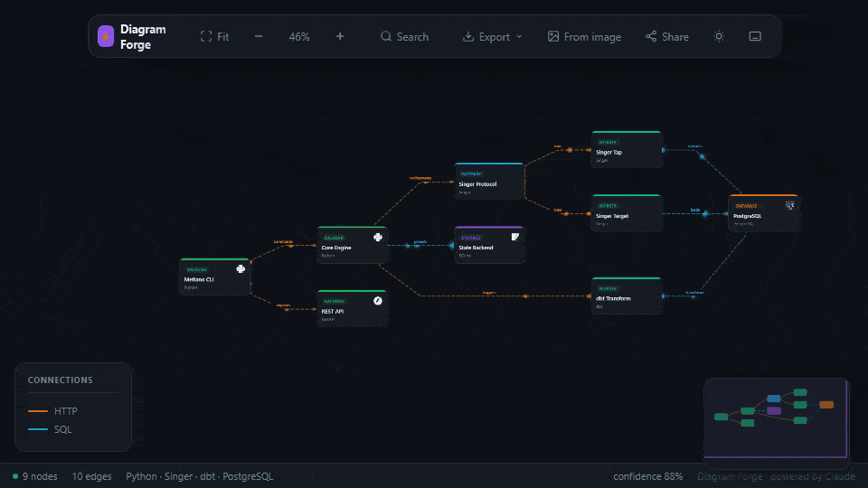Click the From image button

tap(585, 36)
